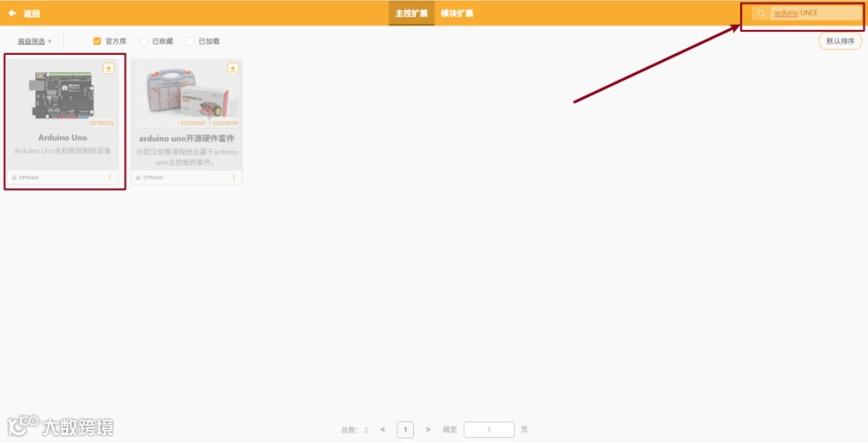Click DFRobot author on Arduino Uno card
The image size is (868, 443).
tap(26, 177)
